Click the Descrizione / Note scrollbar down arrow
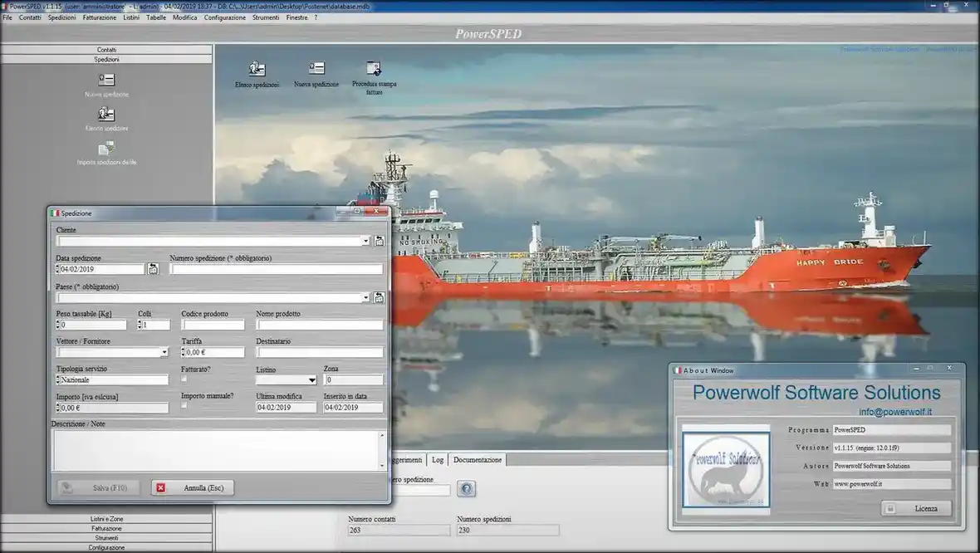 point(382,466)
